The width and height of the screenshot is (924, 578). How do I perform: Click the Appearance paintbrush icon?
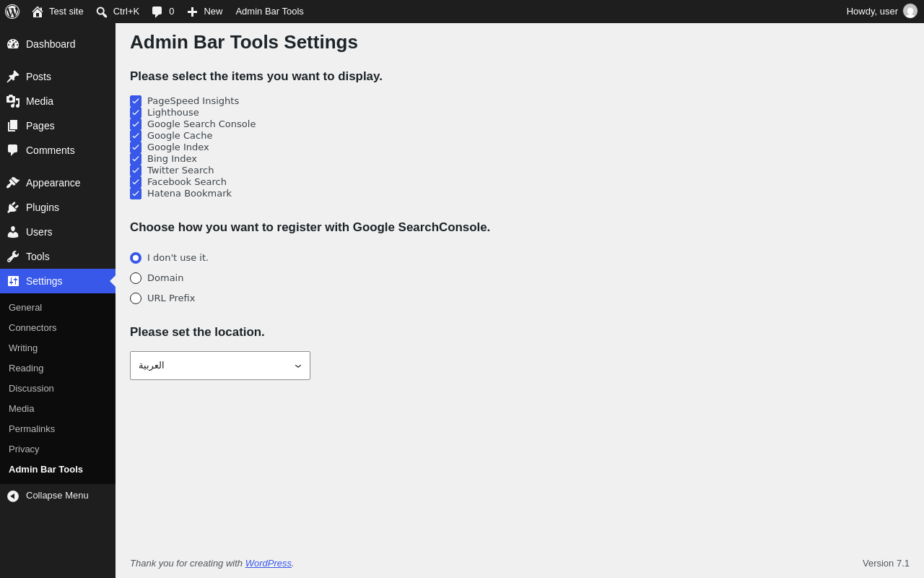pos(13,183)
